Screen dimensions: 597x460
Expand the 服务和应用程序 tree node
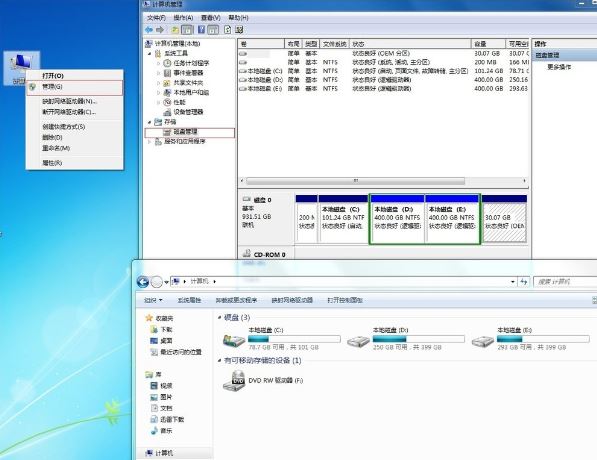[150, 141]
